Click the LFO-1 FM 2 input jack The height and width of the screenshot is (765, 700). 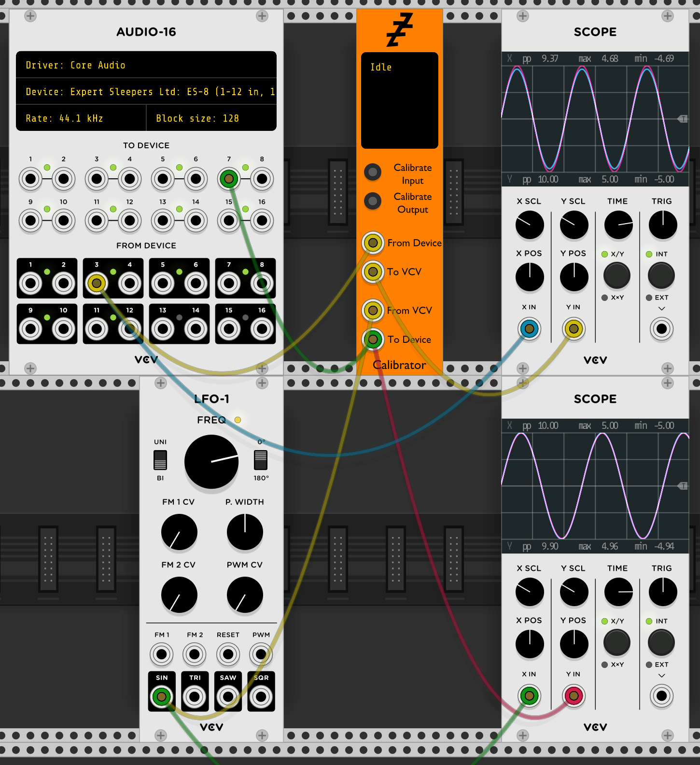[x=195, y=655]
